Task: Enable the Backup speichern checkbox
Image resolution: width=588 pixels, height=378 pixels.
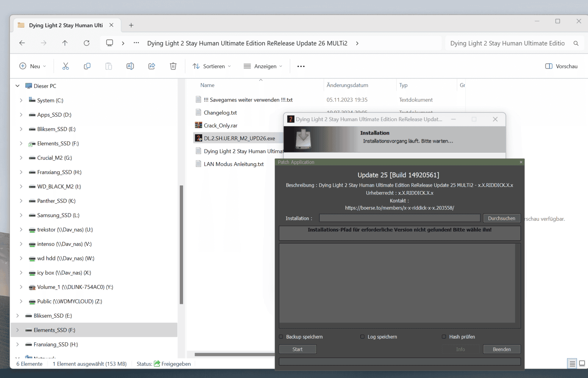Action: click(281, 337)
